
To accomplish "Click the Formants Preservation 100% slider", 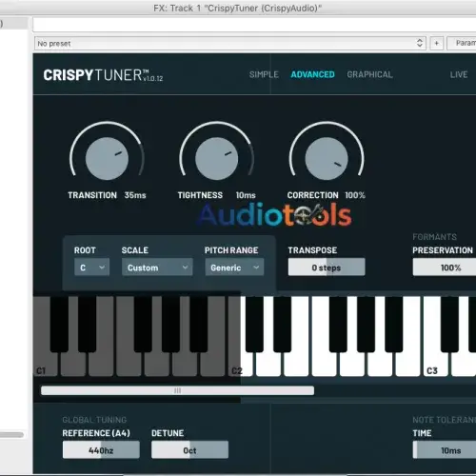I will [x=445, y=268].
